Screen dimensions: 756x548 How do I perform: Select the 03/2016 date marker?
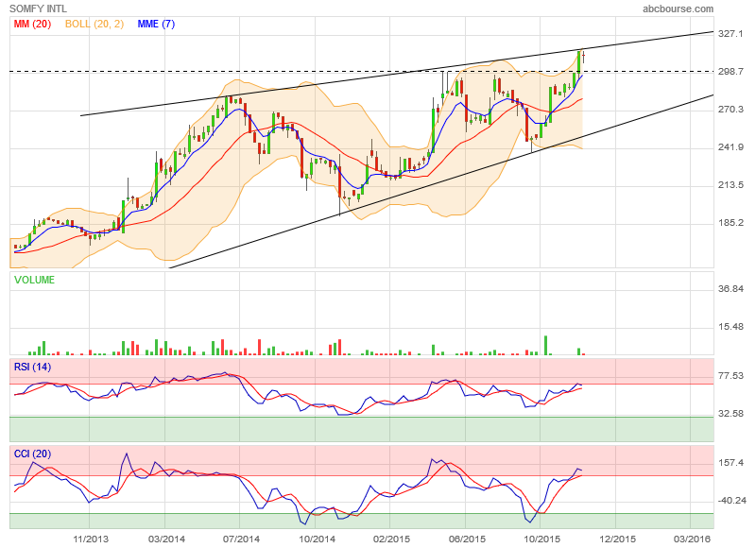pos(691,539)
